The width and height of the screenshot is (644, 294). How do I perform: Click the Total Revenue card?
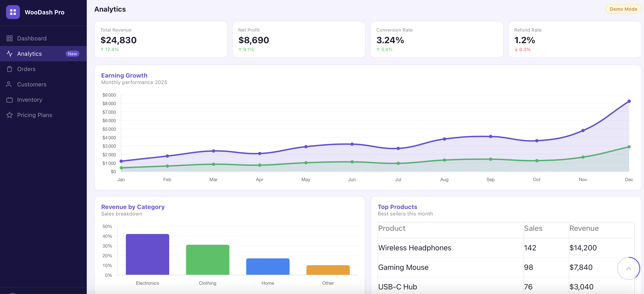(161, 39)
